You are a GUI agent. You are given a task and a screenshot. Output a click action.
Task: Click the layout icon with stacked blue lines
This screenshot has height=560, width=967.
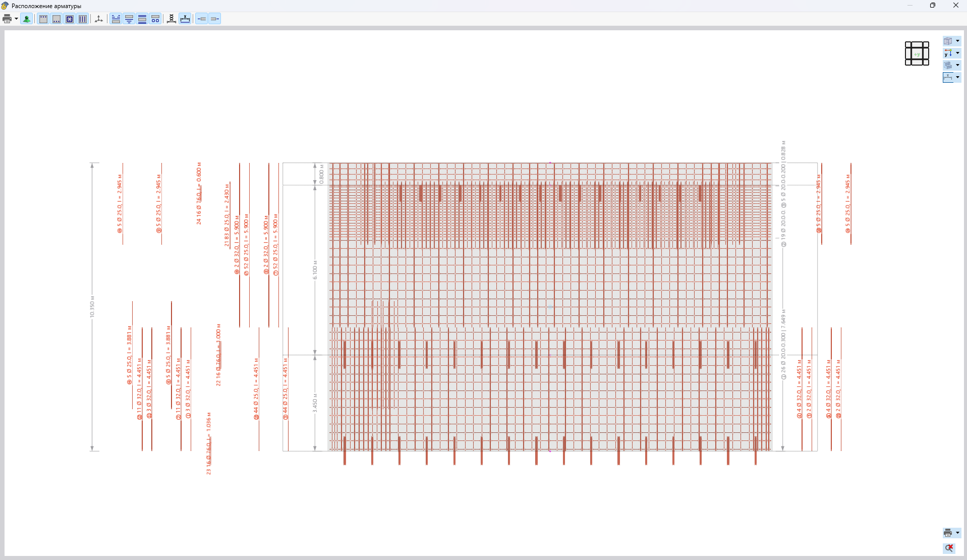coord(142,19)
